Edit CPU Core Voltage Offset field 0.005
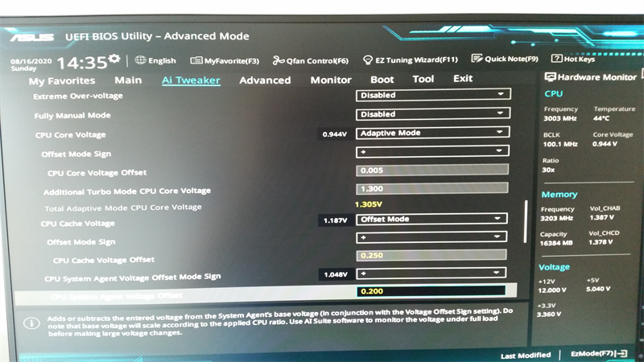Viewport: 644px width, 362px height. point(432,170)
